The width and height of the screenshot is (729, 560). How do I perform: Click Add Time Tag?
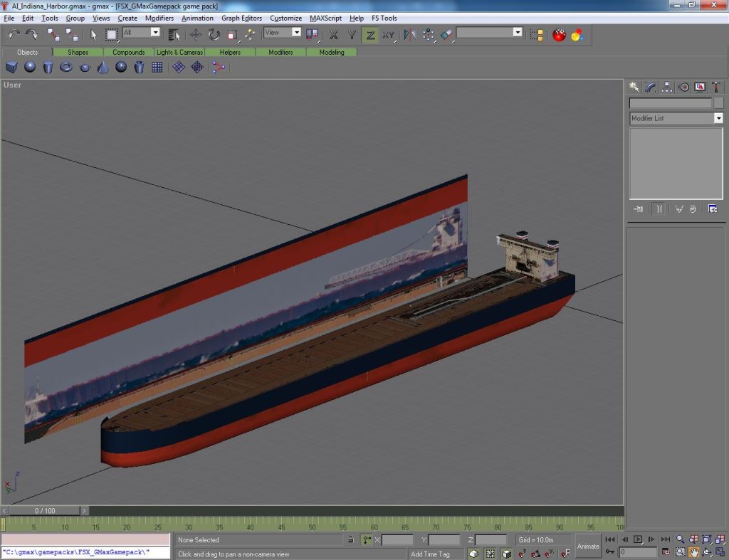430,554
